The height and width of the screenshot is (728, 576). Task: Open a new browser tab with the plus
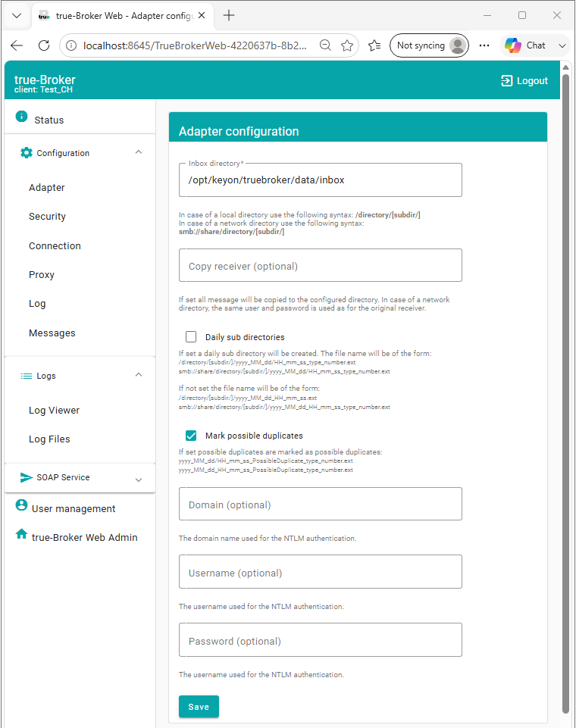[229, 15]
